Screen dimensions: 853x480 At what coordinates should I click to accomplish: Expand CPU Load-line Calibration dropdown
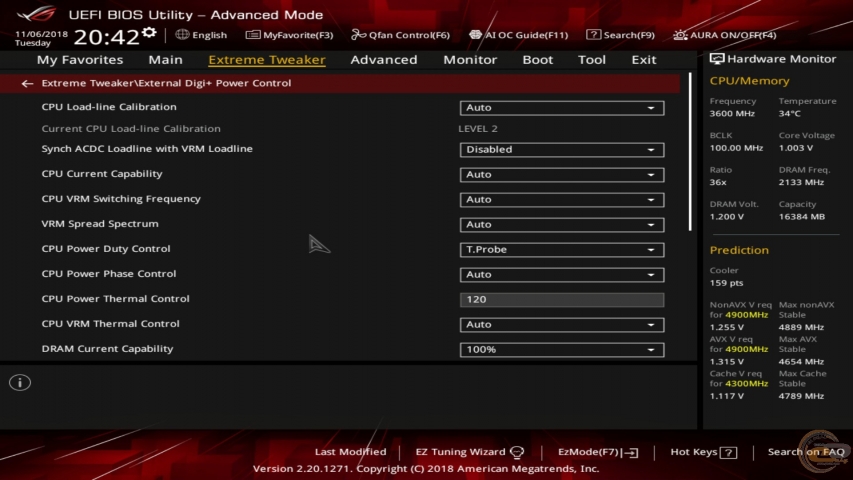[x=561, y=108]
